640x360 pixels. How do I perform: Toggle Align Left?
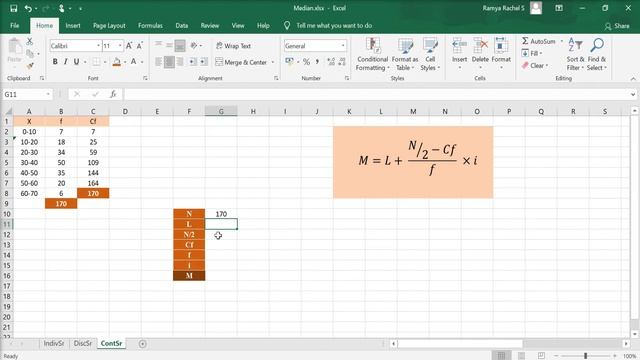click(158, 62)
